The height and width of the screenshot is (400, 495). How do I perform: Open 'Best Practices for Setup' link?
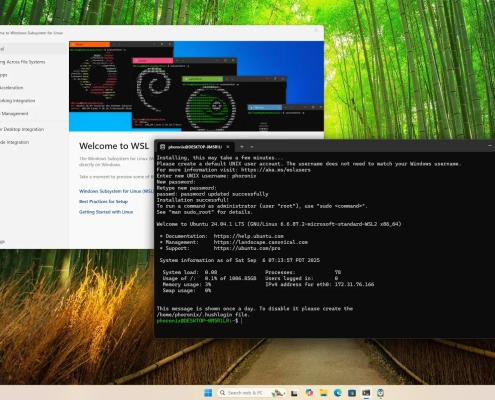103,201
